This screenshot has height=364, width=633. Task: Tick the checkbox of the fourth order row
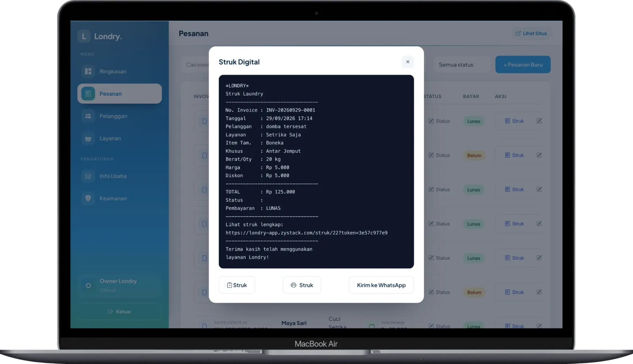(204, 224)
